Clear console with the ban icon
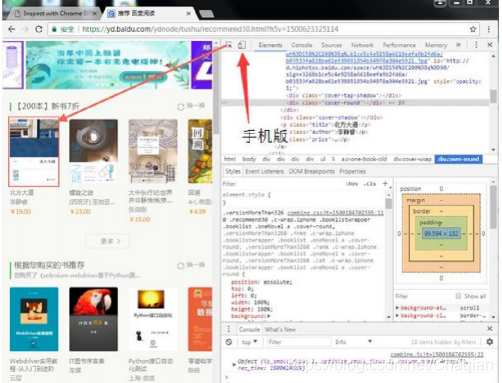The height and width of the screenshot is (383, 502). click(229, 342)
